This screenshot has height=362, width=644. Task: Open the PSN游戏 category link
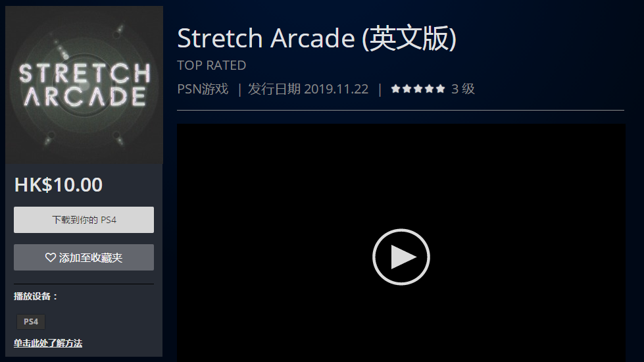(x=203, y=89)
